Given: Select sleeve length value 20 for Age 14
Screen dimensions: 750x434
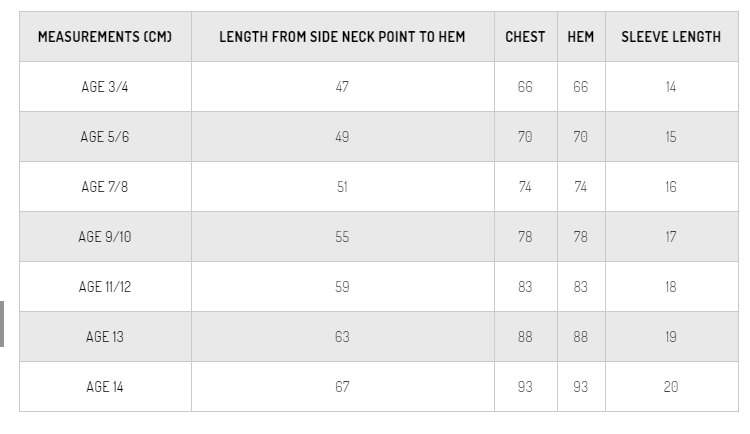Looking at the screenshot, I should pyautogui.click(x=671, y=387).
